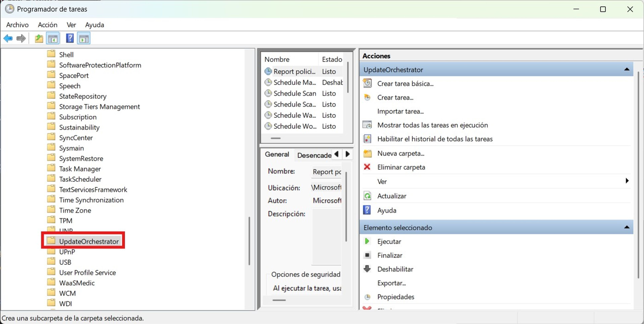Expand the Ver submenu arrow
644x324 pixels.
(627, 180)
